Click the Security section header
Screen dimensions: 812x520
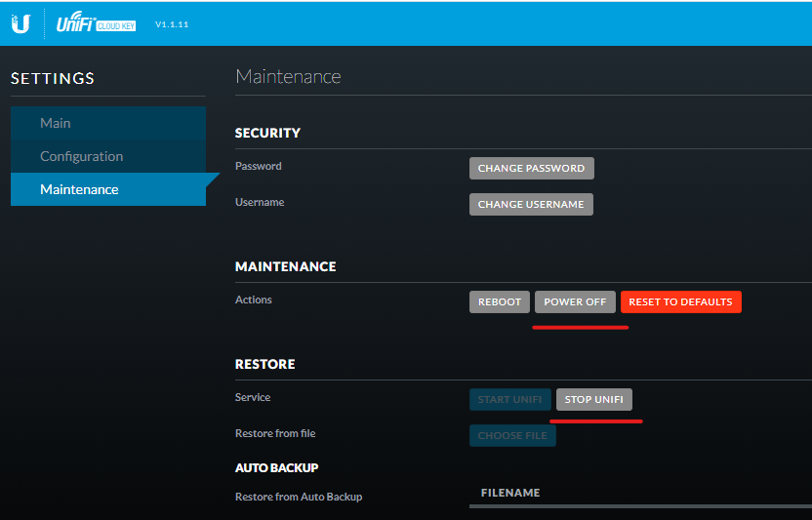pyautogui.click(x=267, y=133)
